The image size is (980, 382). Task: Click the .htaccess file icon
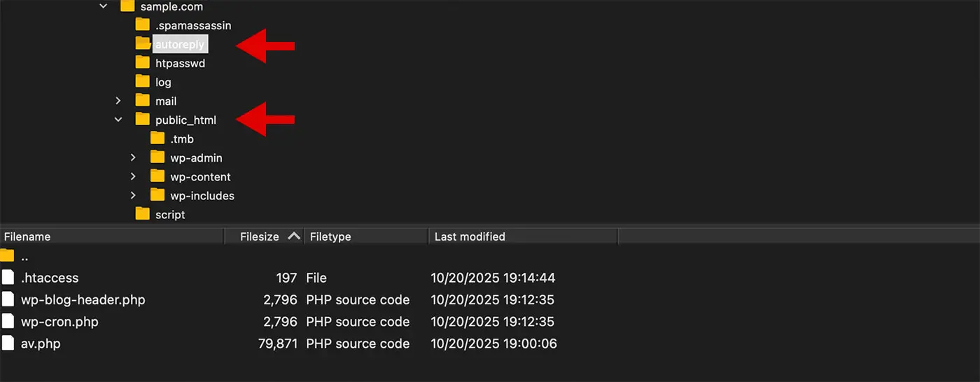pyautogui.click(x=8, y=278)
